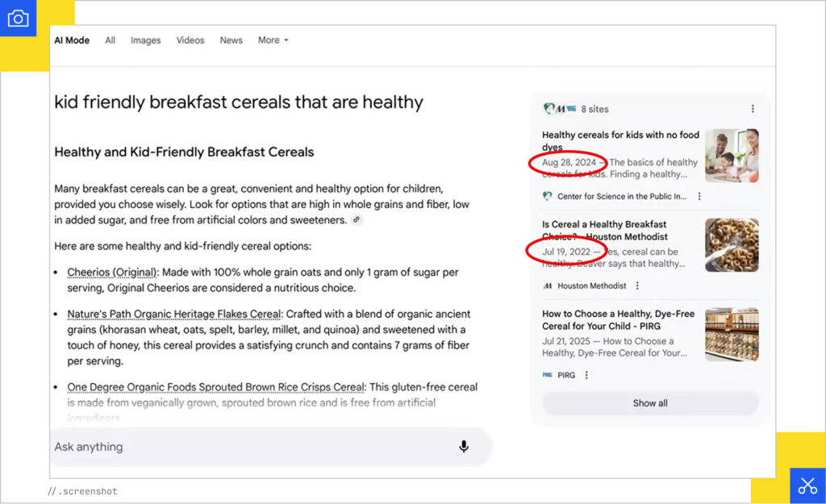Click the camera icon in top-left corner
Viewport: 826px width, 504px height.
(18, 18)
